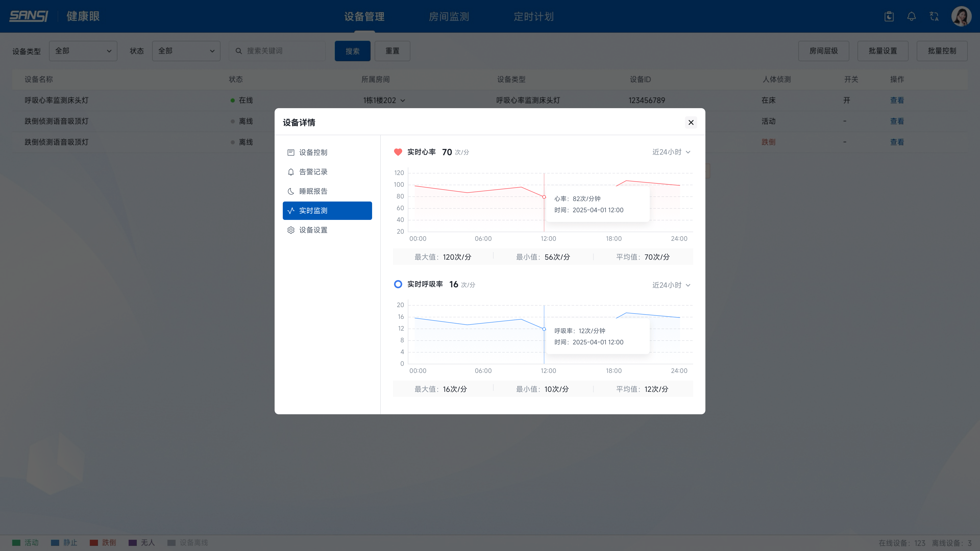Click the 设备控制 panel icon
This screenshot has width=980, height=551.
click(291, 153)
